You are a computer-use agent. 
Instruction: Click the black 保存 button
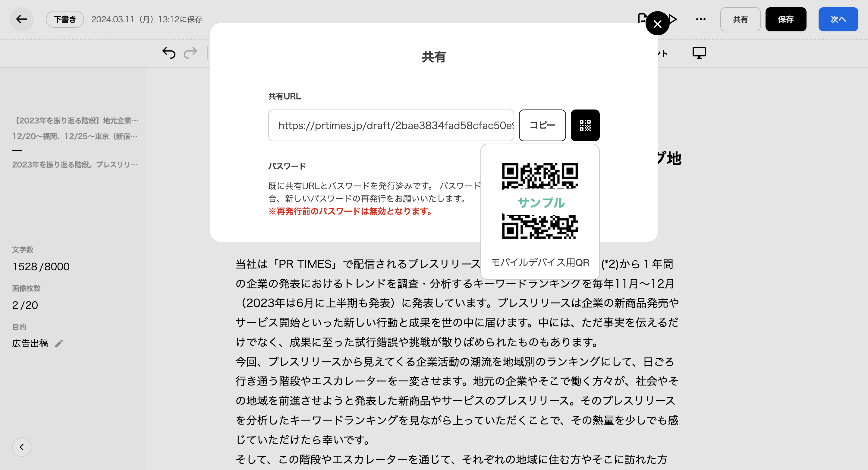(x=785, y=19)
